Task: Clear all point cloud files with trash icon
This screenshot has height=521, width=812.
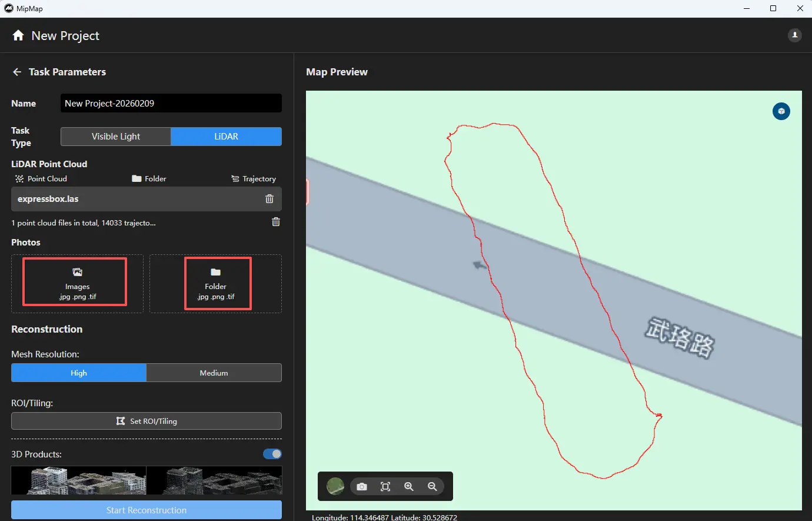Action: point(275,222)
